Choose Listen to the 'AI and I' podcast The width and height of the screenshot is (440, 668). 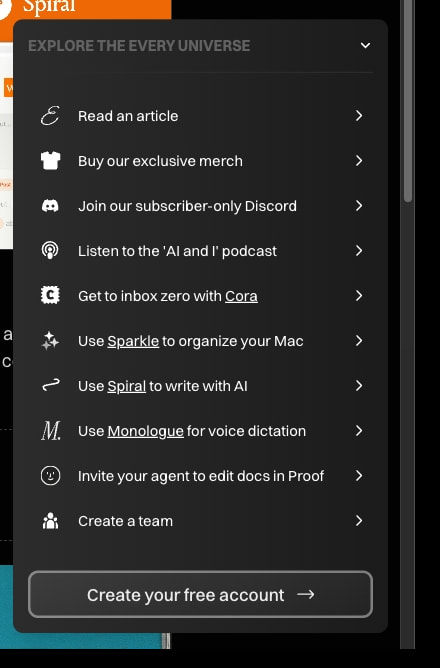(x=177, y=251)
